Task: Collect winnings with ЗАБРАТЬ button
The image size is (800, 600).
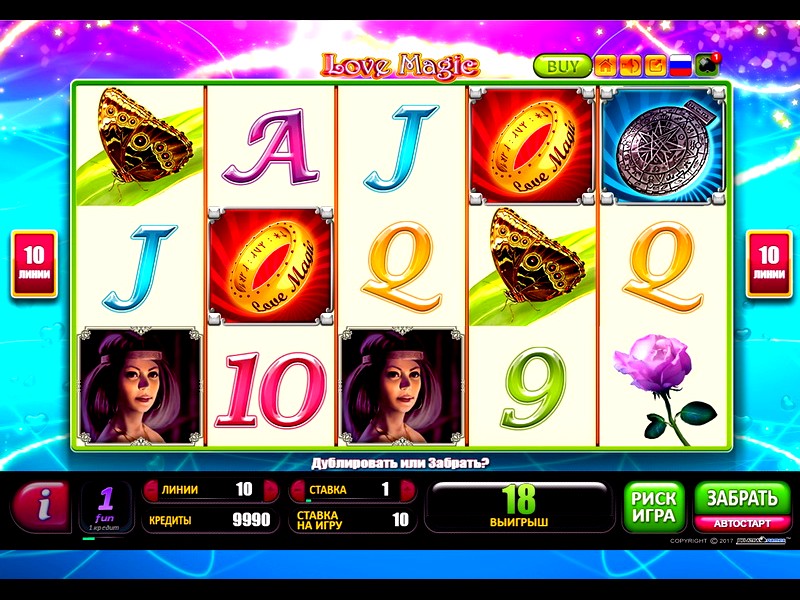Action: (742, 498)
